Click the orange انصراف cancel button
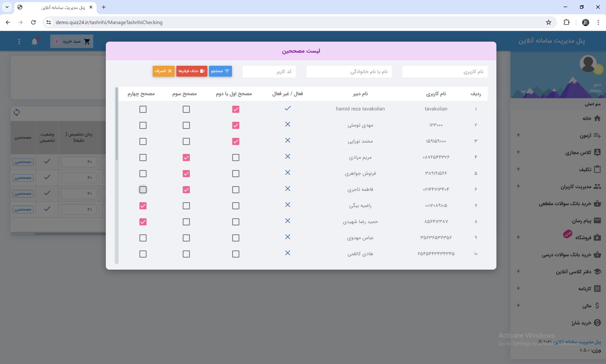606x364 pixels. tap(164, 71)
